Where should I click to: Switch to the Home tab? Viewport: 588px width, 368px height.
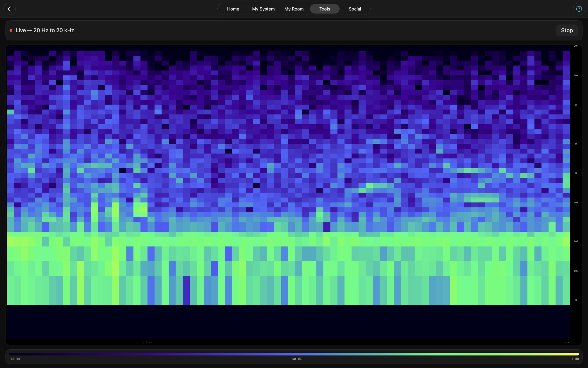tap(233, 9)
